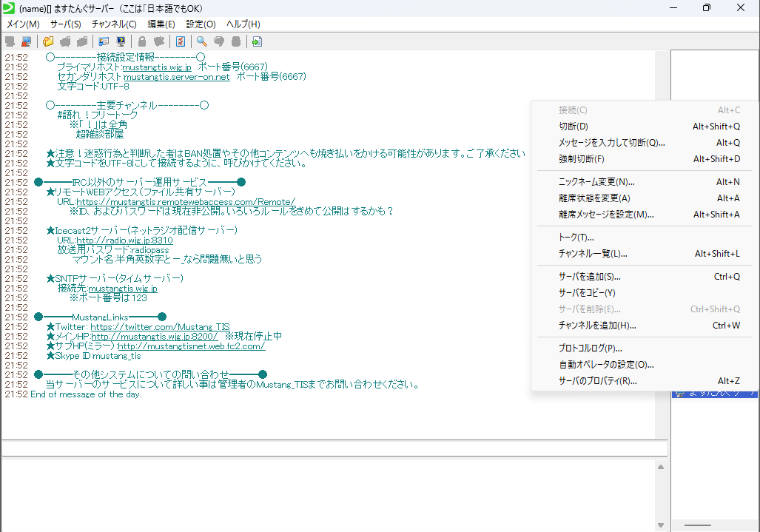
Task: Click the disconnect toolbar icon with red X
Action: (26, 41)
